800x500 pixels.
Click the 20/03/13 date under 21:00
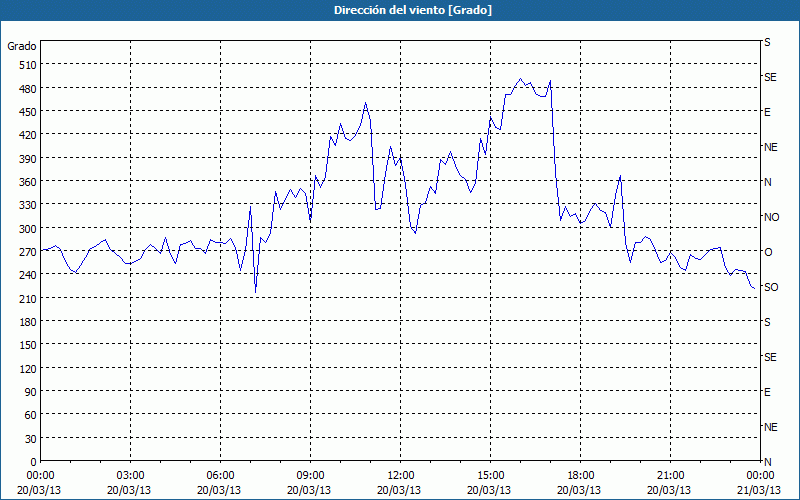click(x=669, y=490)
